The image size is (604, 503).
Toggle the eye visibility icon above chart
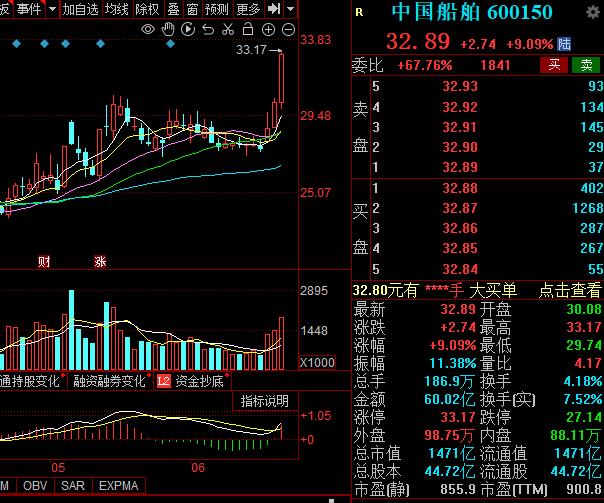148,29
